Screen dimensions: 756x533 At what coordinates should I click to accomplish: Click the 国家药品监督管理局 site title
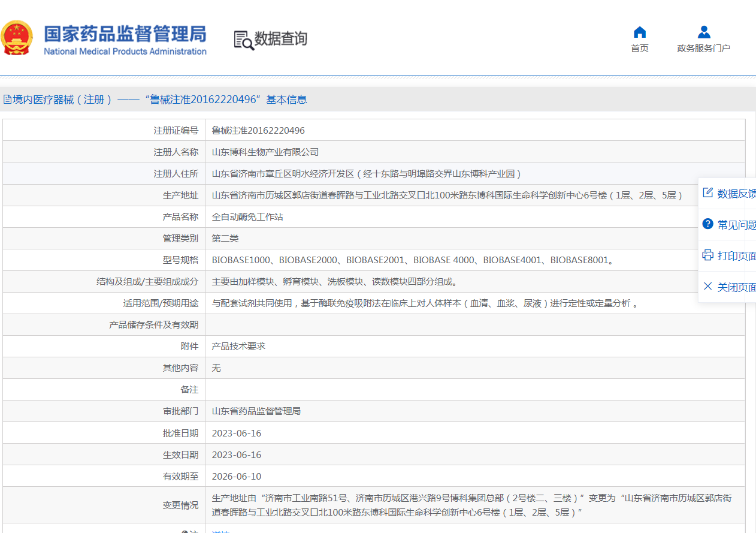click(x=125, y=34)
